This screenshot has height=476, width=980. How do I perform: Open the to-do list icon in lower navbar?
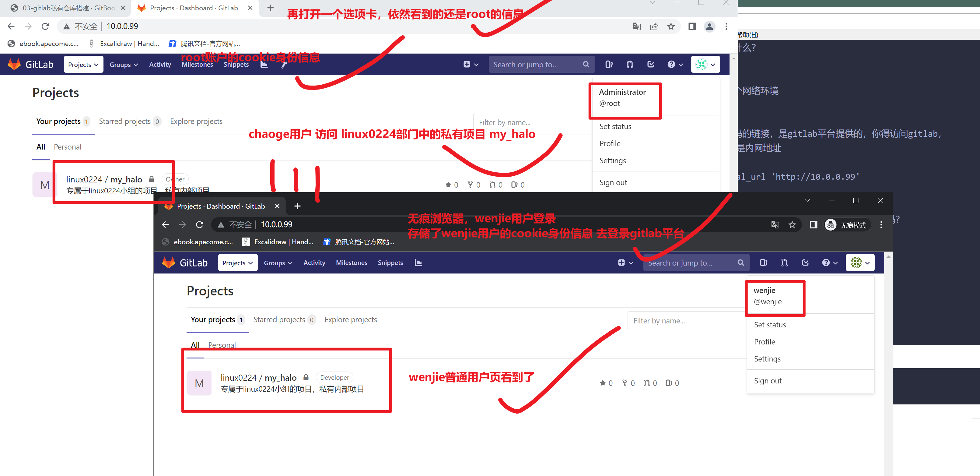coord(805,263)
